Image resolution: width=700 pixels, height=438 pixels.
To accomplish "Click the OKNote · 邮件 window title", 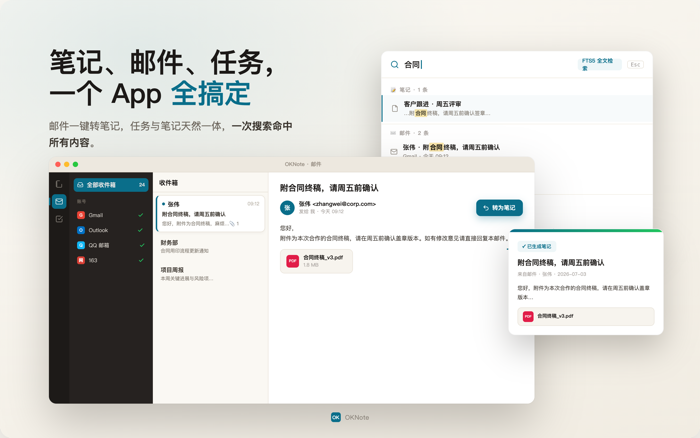I will point(303,164).
